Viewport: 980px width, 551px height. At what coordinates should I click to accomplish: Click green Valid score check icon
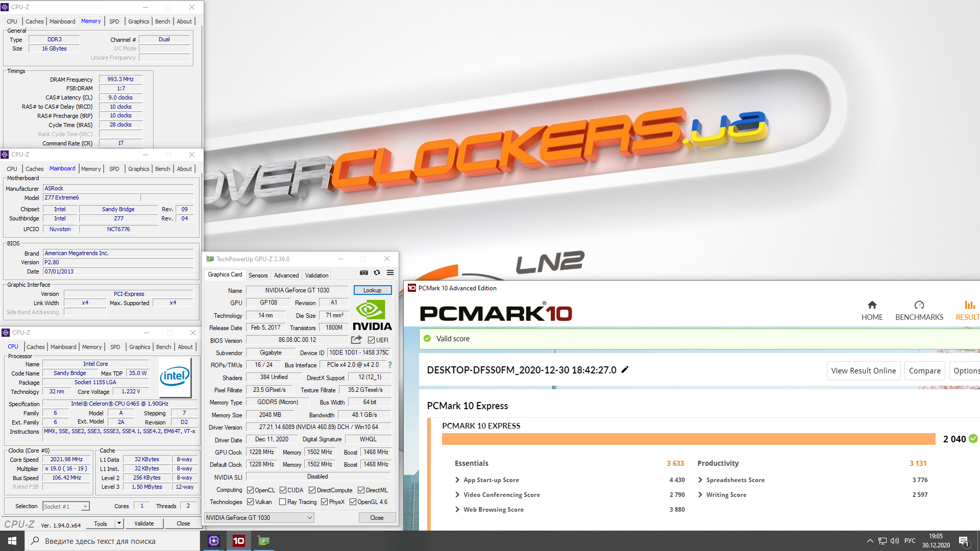[x=427, y=338]
